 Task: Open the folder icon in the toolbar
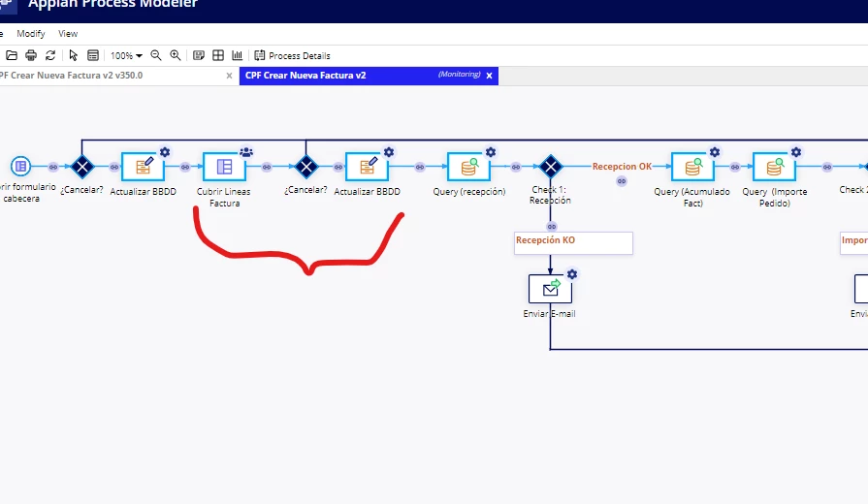pos(11,55)
